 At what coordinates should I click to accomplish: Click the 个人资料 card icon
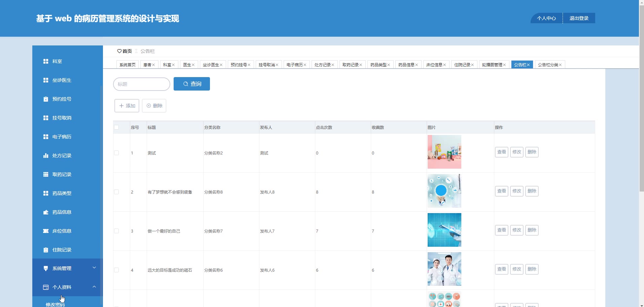[x=46, y=287]
